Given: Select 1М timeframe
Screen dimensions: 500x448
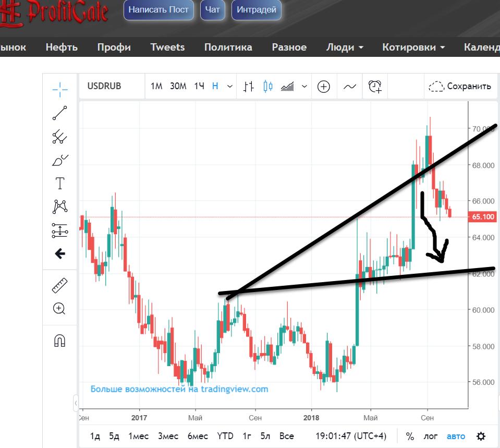Looking at the screenshot, I should pos(156,86).
